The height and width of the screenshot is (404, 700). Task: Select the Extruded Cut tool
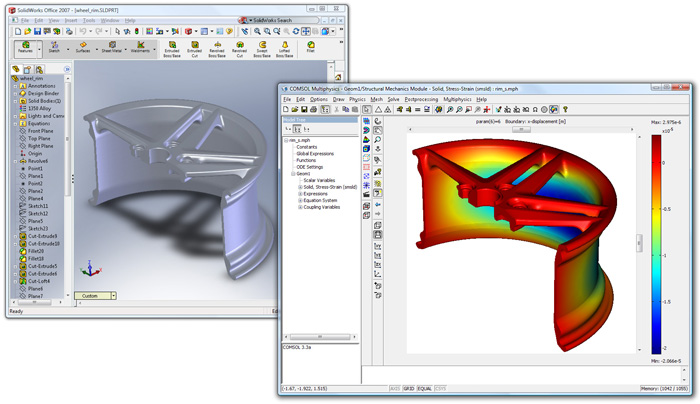(194, 45)
